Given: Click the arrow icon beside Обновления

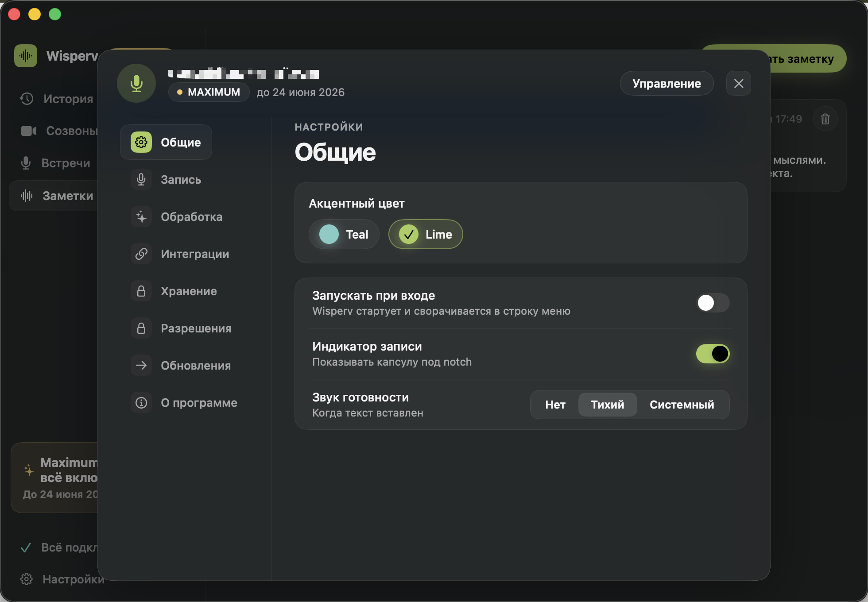Looking at the screenshot, I should 141,365.
